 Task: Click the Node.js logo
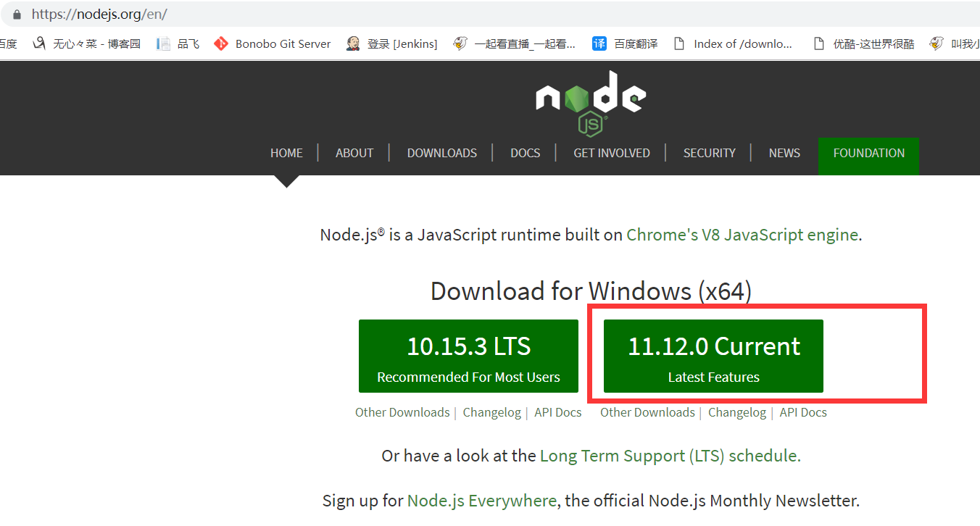pos(591,103)
